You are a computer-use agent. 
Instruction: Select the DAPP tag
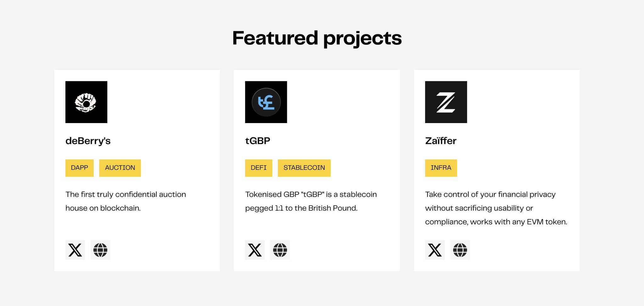79,168
